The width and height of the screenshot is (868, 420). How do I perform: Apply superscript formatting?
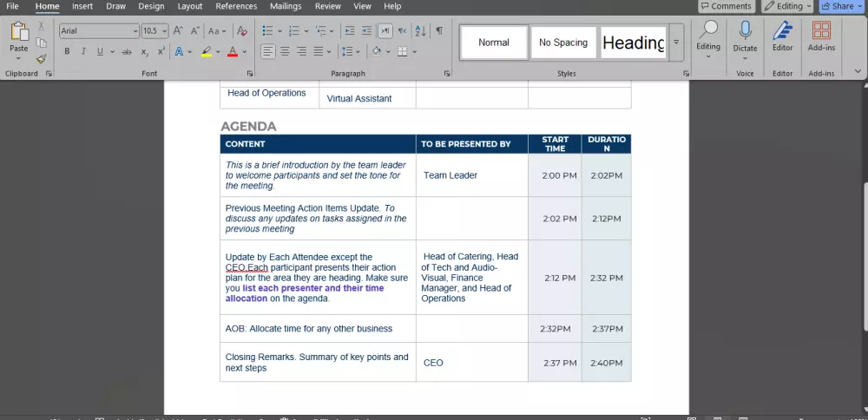(161, 51)
